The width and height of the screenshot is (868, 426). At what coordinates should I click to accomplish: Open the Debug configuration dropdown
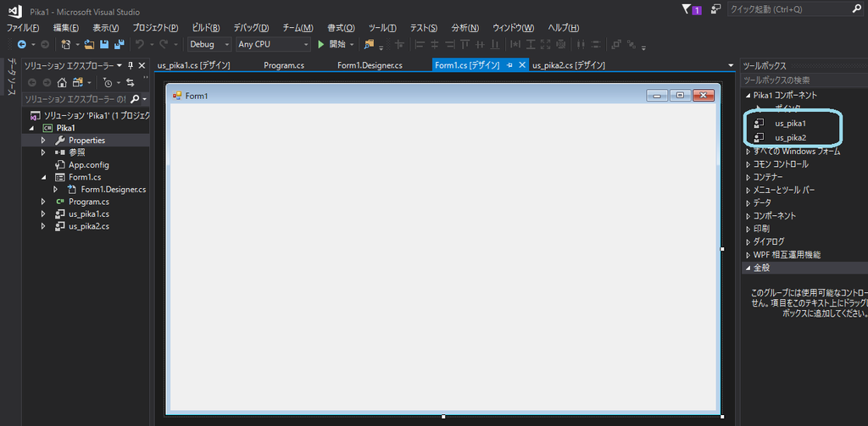(x=227, y=44)
